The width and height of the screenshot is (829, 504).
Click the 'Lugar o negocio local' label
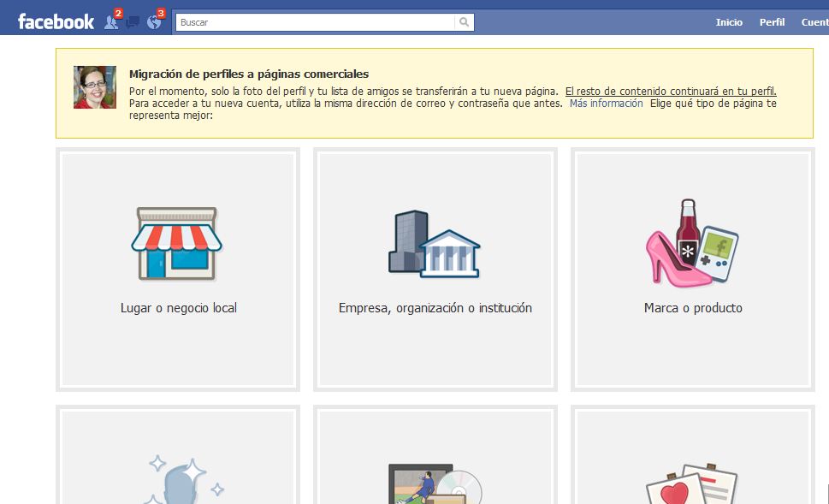coord(179,308)
